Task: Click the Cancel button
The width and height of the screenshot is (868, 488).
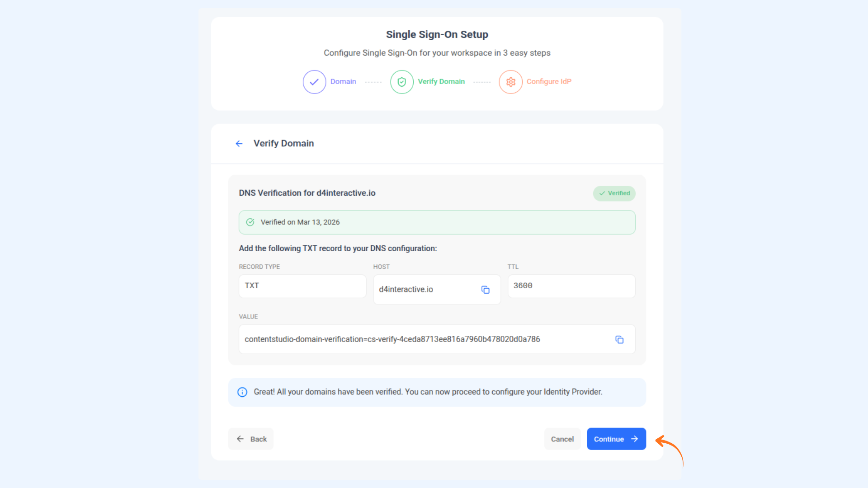Action: 562,439
